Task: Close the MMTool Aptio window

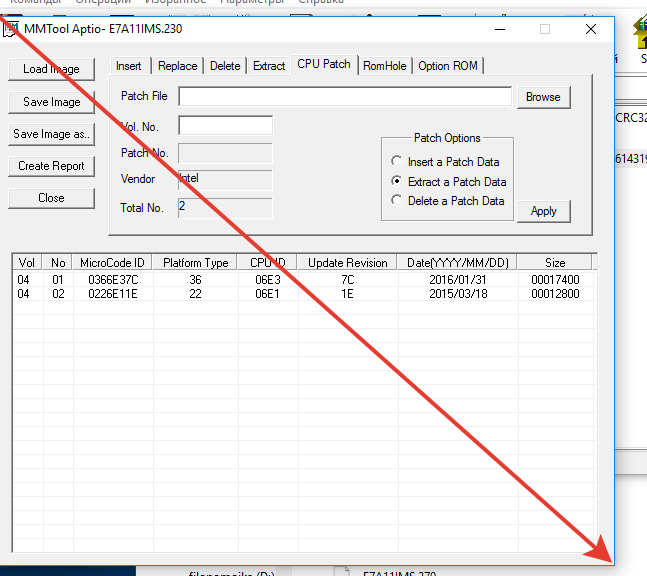Action: [x=591, y=29]
